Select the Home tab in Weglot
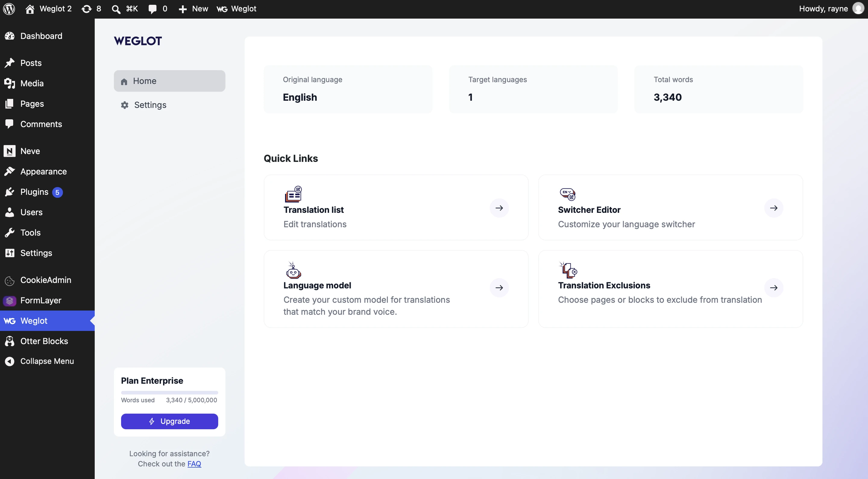This screenshot has height=479, width=868. tap(169, 81)
